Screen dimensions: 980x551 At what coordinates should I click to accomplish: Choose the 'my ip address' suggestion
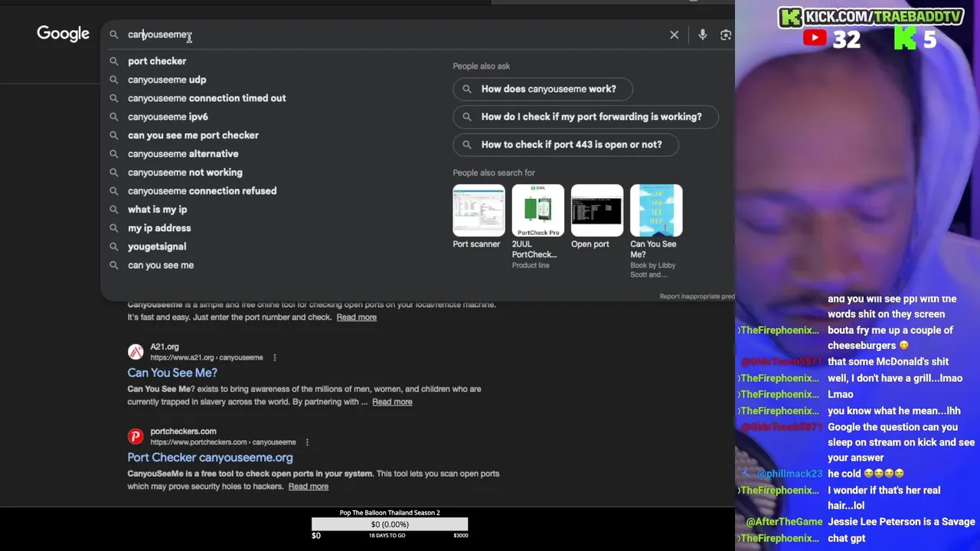pos(159,228)
